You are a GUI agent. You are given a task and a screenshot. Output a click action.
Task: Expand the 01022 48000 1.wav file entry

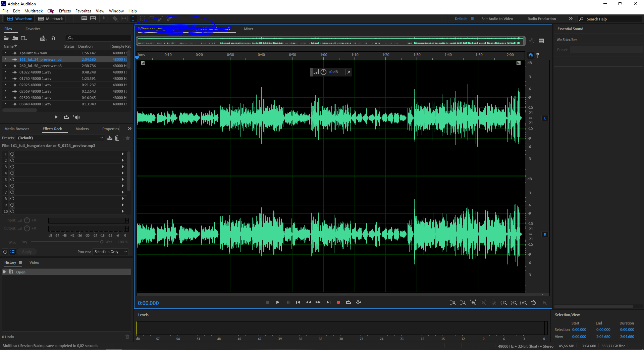tap(5, 72)
